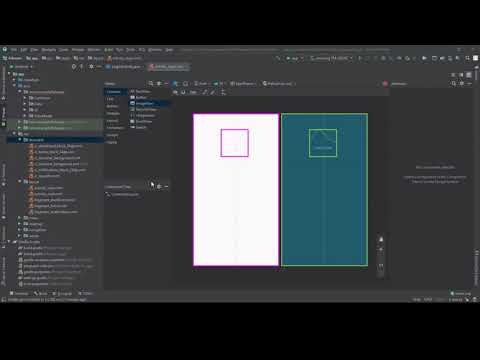Viewport: 480px width, 360px height.
Task: Open the Navigate menu
Action: [x=49, y=50]
